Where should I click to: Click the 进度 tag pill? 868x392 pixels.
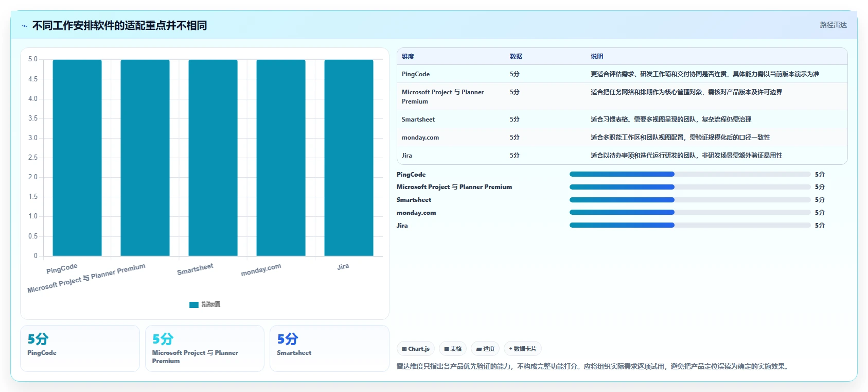pyautogui.click(x=485, y=349)
